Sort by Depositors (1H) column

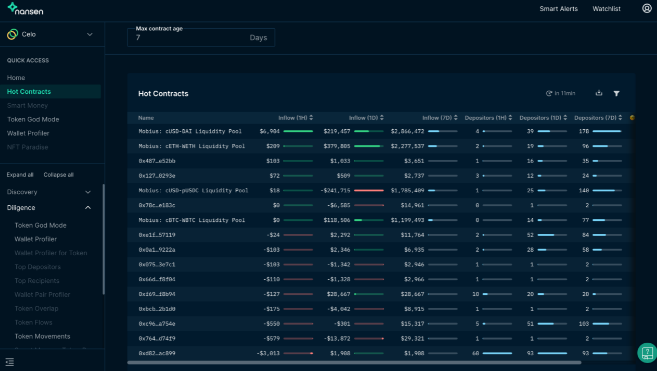(488, 118)
